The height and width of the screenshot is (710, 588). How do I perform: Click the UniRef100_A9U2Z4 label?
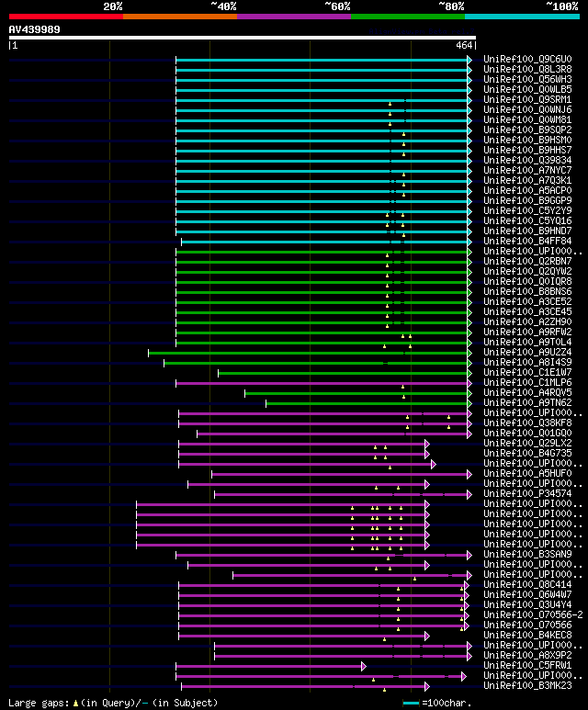pos(527,353)
